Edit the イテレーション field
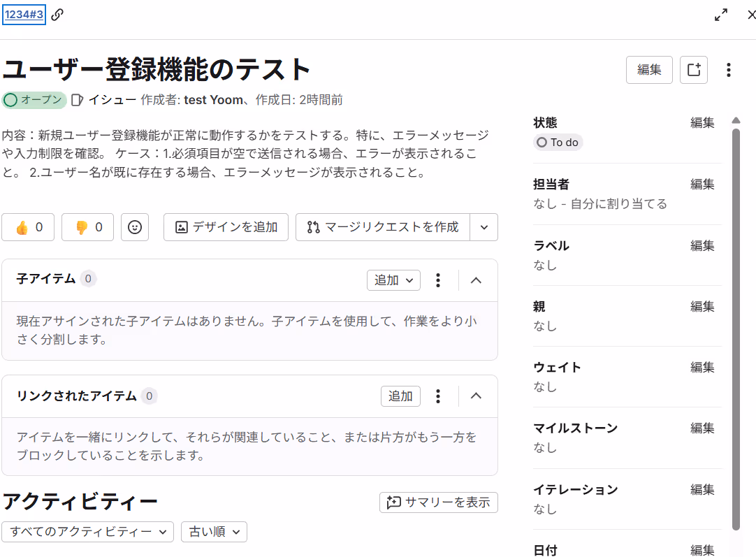 702,489
